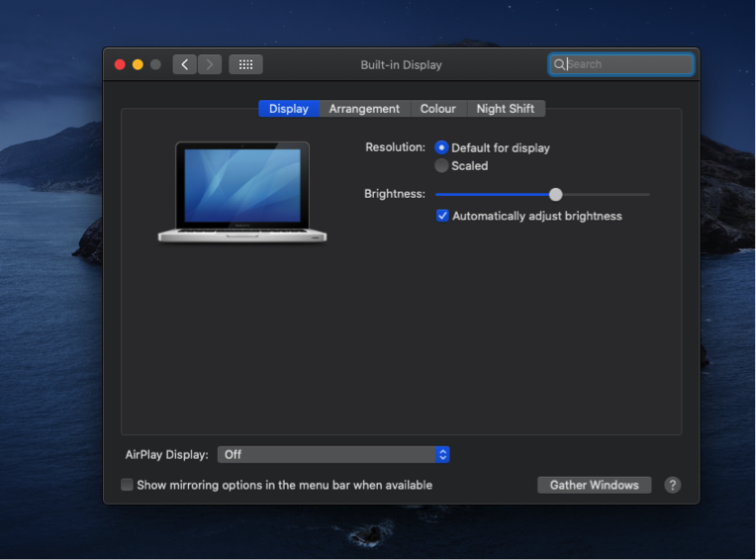Viewport: 756px width, 560px height.
Task: Close the Built-in Display window
Action: click(120, 64)
